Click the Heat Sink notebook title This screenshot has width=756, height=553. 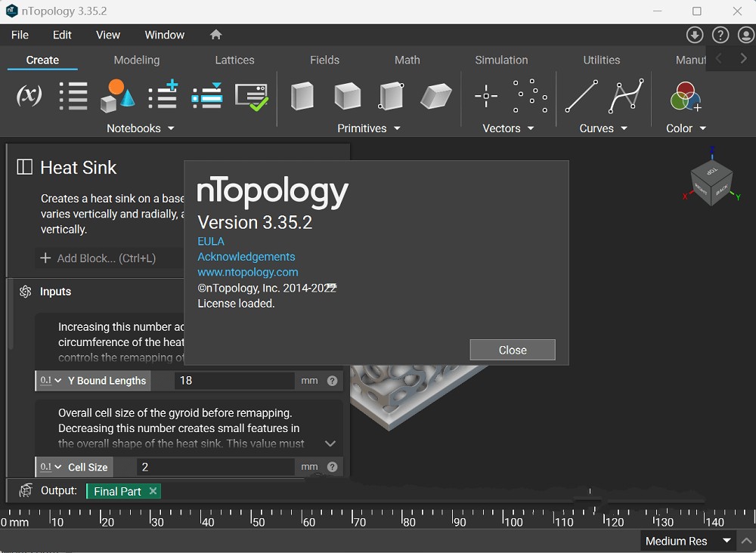(78, 168)
